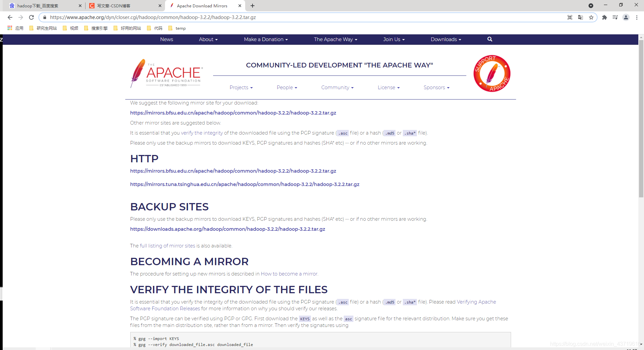This screenshot has height=350, width=644.
Task: Expand the Community dropdown
Action: (337, 87)
